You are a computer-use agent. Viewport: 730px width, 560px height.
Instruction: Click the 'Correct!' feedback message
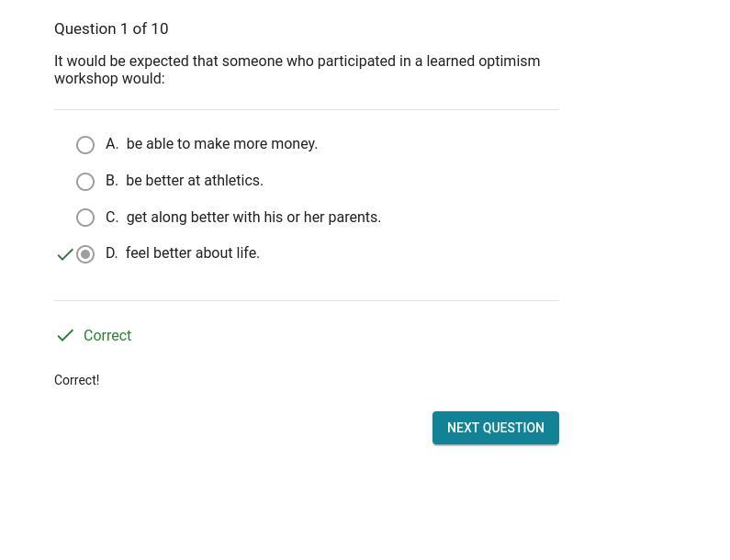click(77, 380)
